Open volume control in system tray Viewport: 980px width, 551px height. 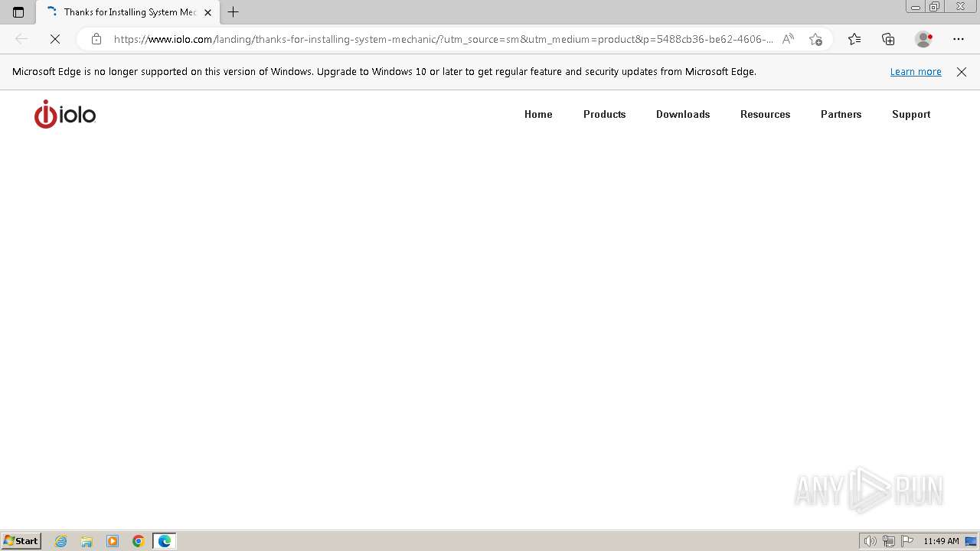click(870, 541)
